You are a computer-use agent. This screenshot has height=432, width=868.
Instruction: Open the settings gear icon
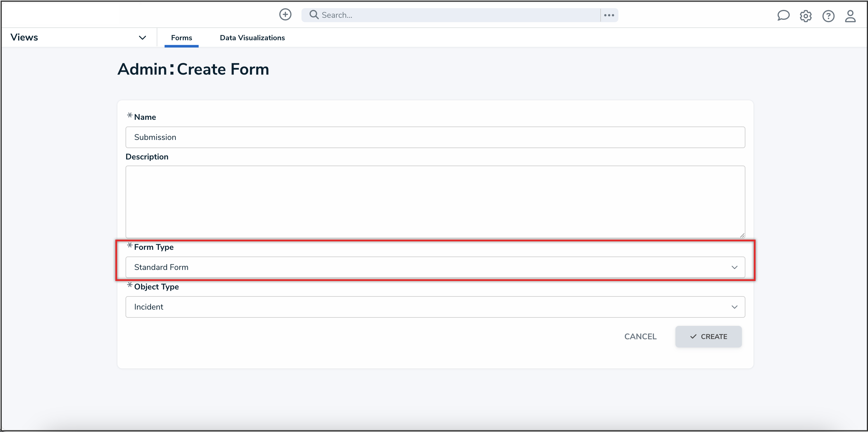click(x=806, y=16)
